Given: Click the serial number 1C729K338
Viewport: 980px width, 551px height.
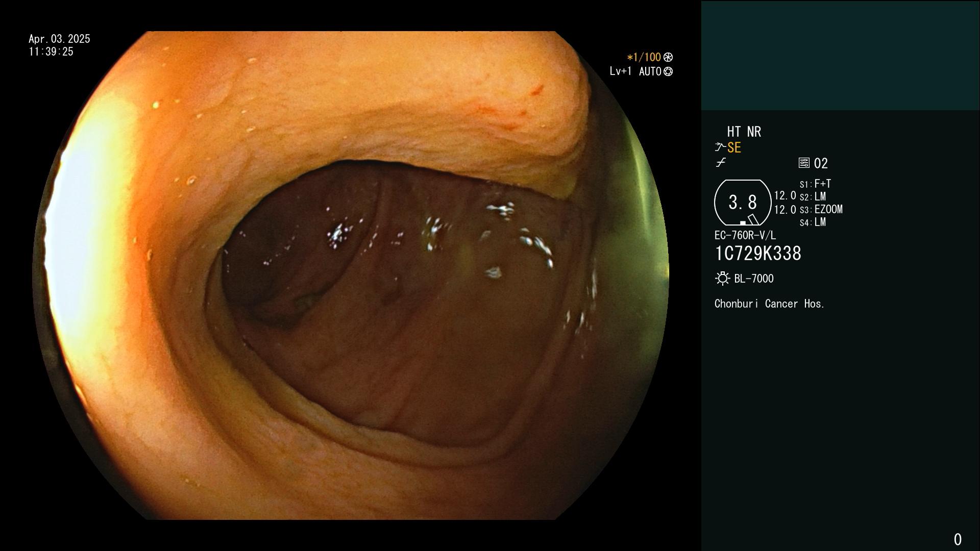Looking at the screenshot, I should point(758,254).
